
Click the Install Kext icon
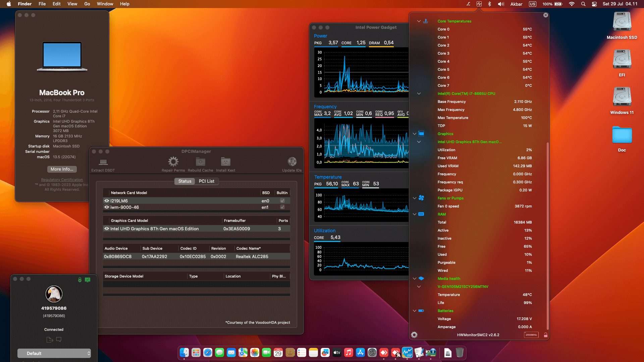click(225, 162)
